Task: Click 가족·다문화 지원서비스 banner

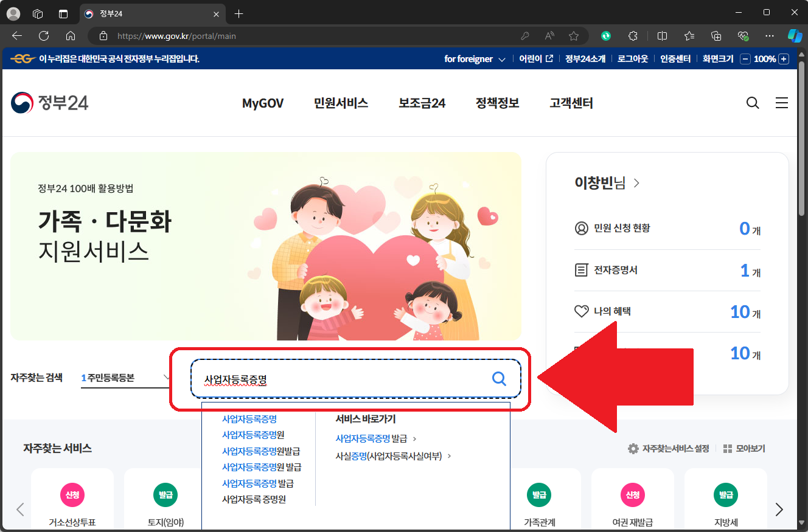Action: (x=266, y=246)
